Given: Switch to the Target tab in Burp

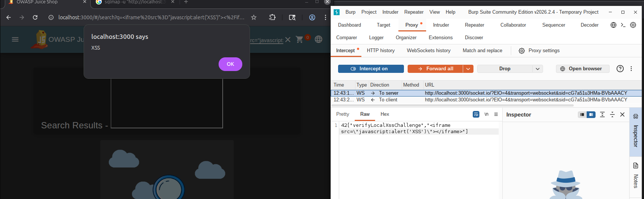Looking at the screenshot, I should pyautogui.click(x=384, y=25).
